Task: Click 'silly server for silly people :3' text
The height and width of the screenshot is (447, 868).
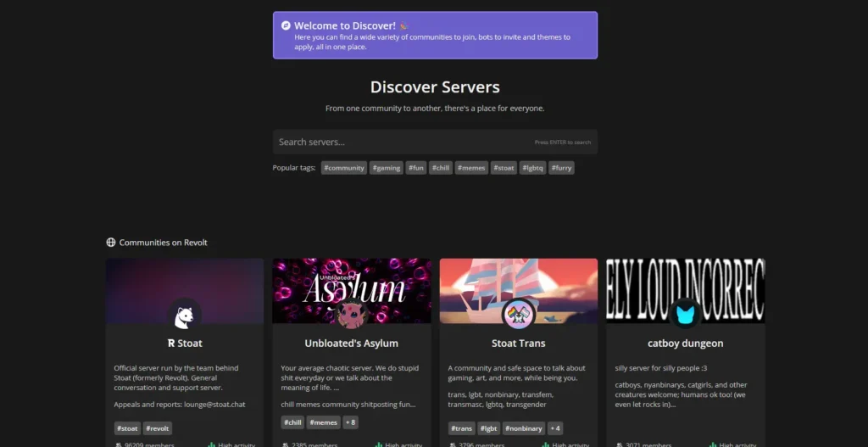Action: [x=661, y=368]
